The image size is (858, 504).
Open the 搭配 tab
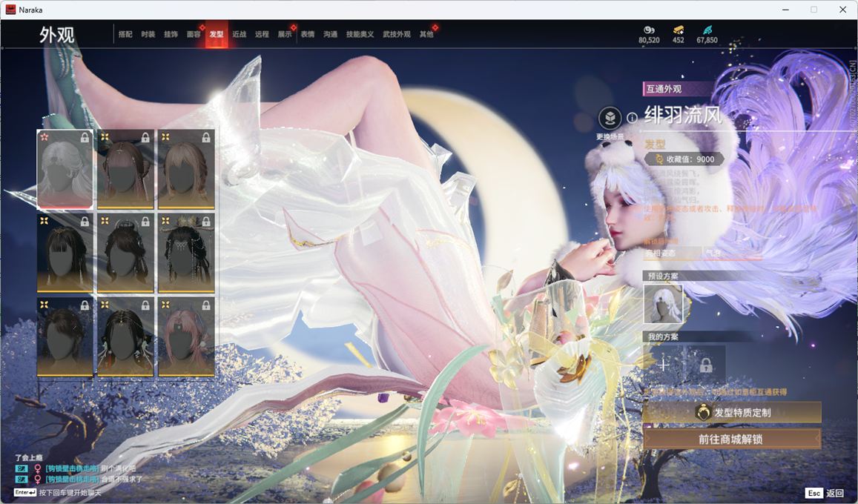point(125,34)
